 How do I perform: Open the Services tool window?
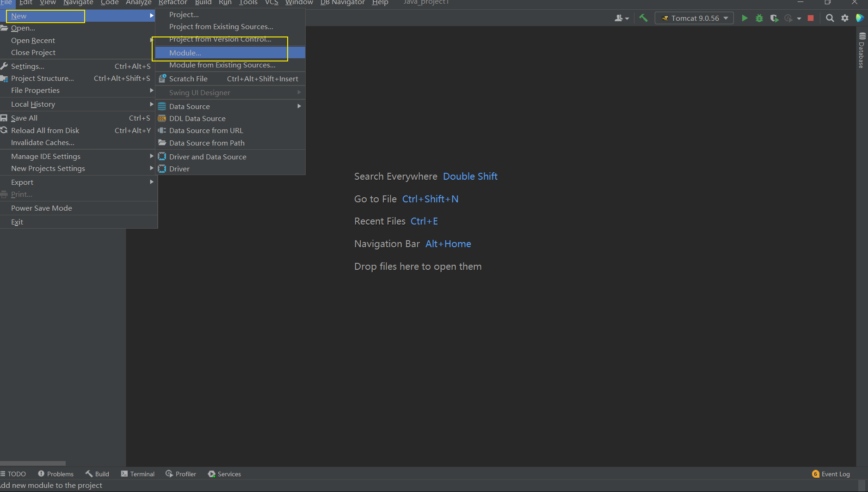pyautogui.click(x=224, y=474)
